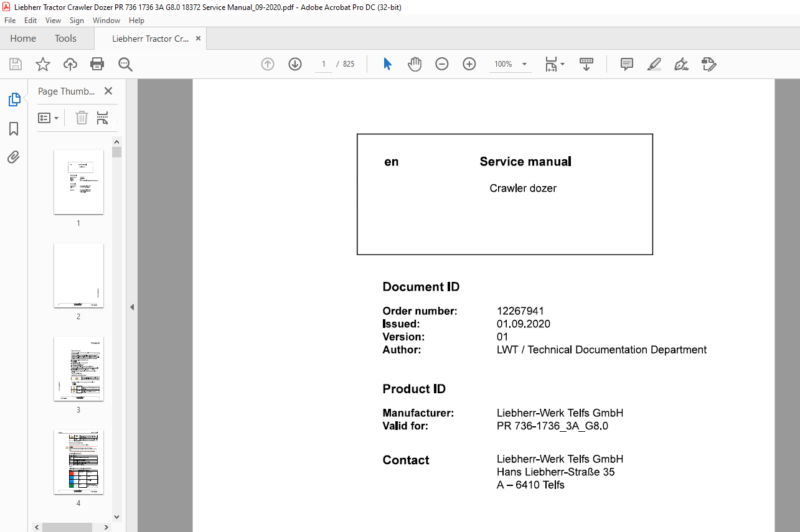Add a sticky note comment

point(627,64)
